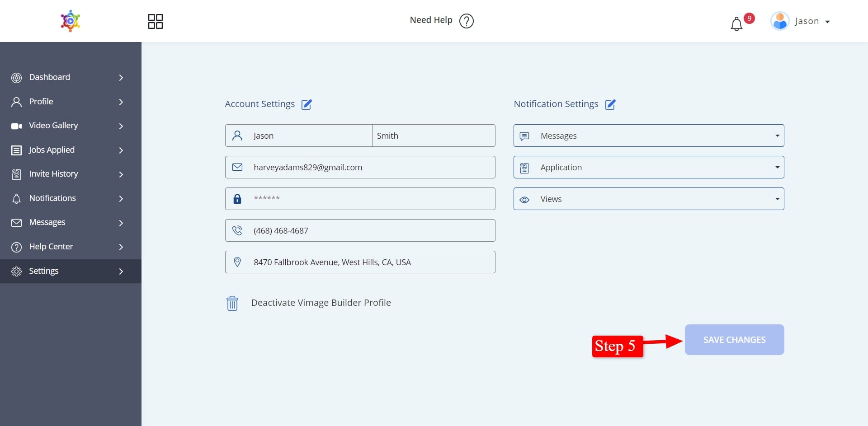Click the Jason user avatar picture
Image resolution: width=868 pixels, height=426 pixels.
coord(779,21)
